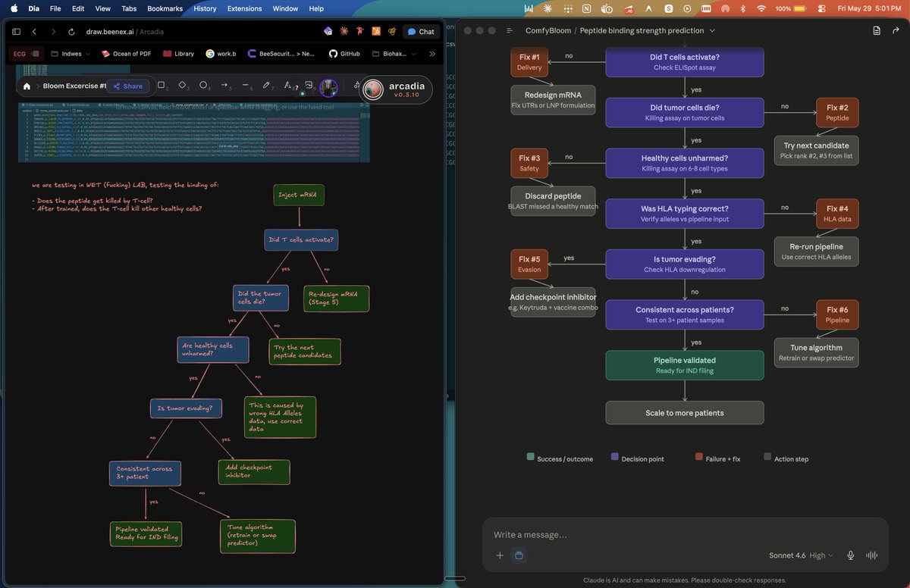The image size is (910, 588).
Task: Select the line tool in Arcadia toolbar
Action: (x=246, y=85)
